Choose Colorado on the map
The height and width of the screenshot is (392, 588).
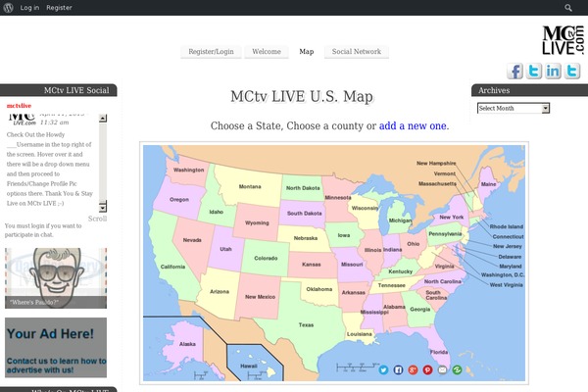[x=266, y=258]
